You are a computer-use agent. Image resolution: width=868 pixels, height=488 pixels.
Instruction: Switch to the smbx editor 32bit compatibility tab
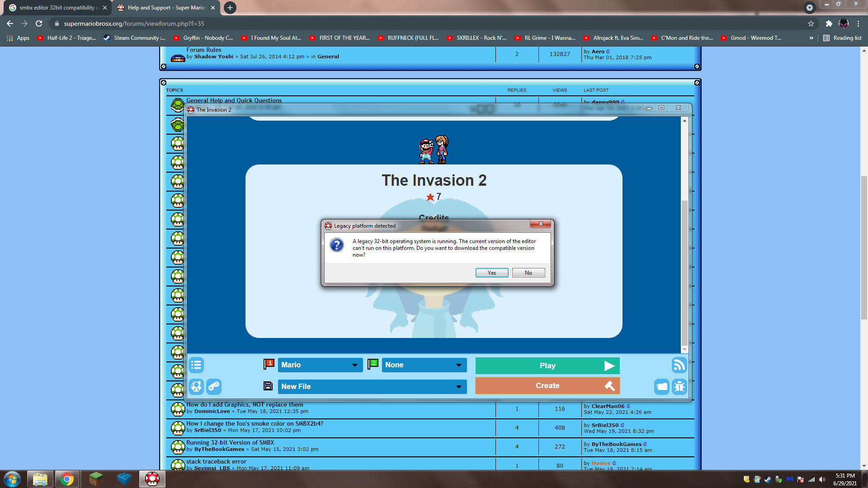58,8
